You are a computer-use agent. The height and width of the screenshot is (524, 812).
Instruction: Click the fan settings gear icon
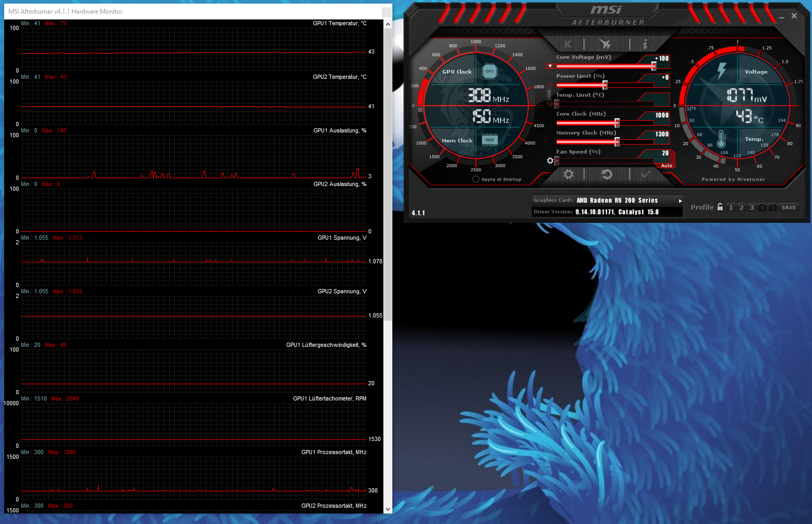tap(550, 160)
